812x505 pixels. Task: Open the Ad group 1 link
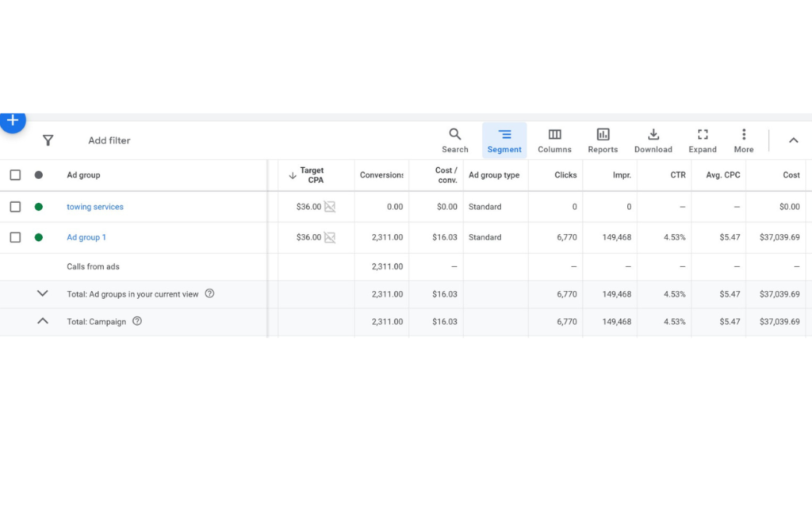(x=86, y=237)
